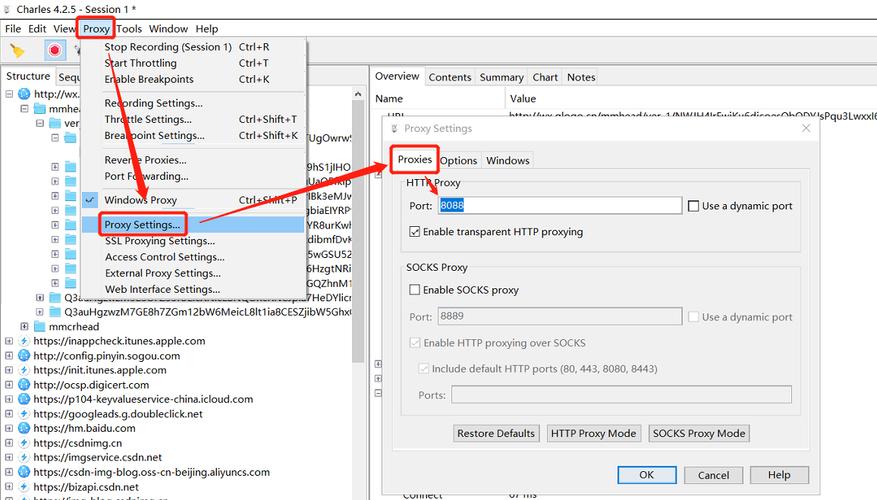The image size is (877, 500).
Task: Click HTTP proxy port field 8088
Action: tap(560, 205)
